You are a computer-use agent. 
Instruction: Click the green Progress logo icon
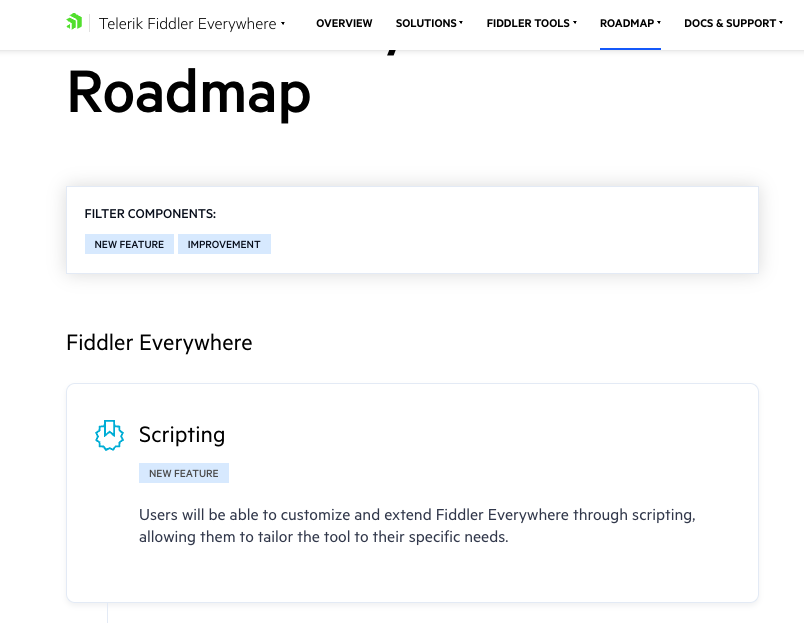tap(74, 22)
